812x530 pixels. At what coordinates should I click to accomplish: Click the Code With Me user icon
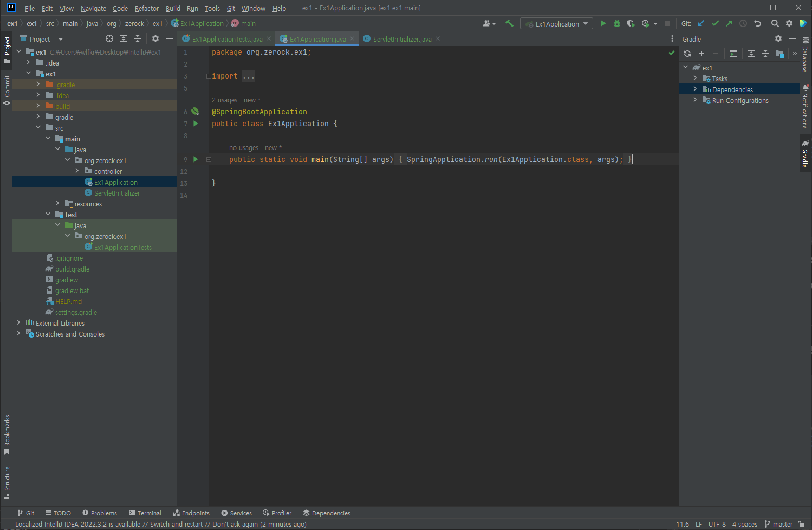tap(489, 23)
